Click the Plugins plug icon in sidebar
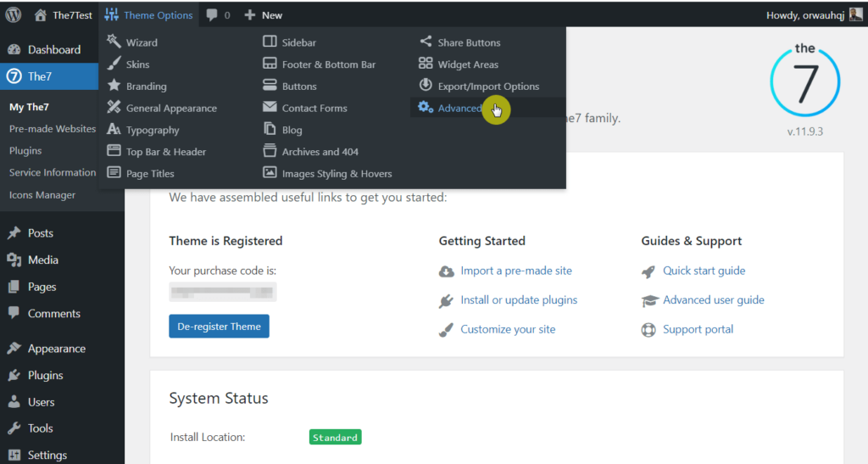Screen dimensions: 868x464 14,376
